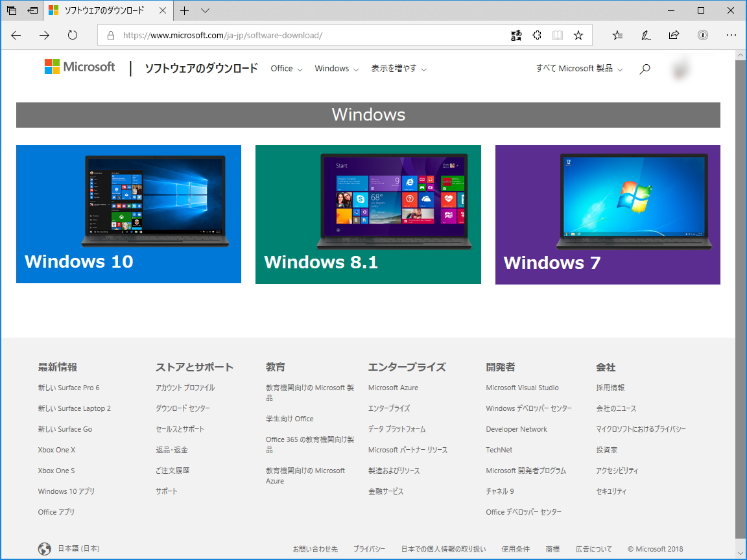
Task: Expand the 表示を増やす menu
Action: point(396,68)
